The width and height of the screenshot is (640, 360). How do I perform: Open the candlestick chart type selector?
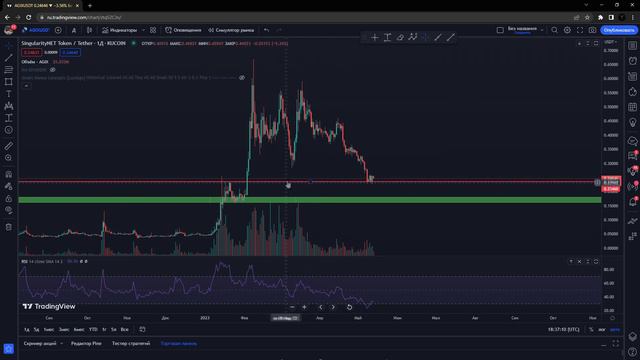coord(89,30)
